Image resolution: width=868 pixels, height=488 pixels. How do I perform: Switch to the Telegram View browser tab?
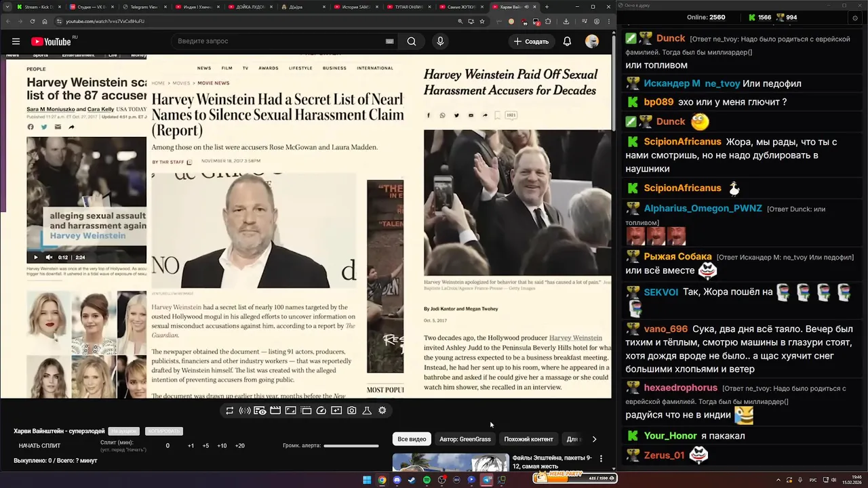click(x=143, y=7)
